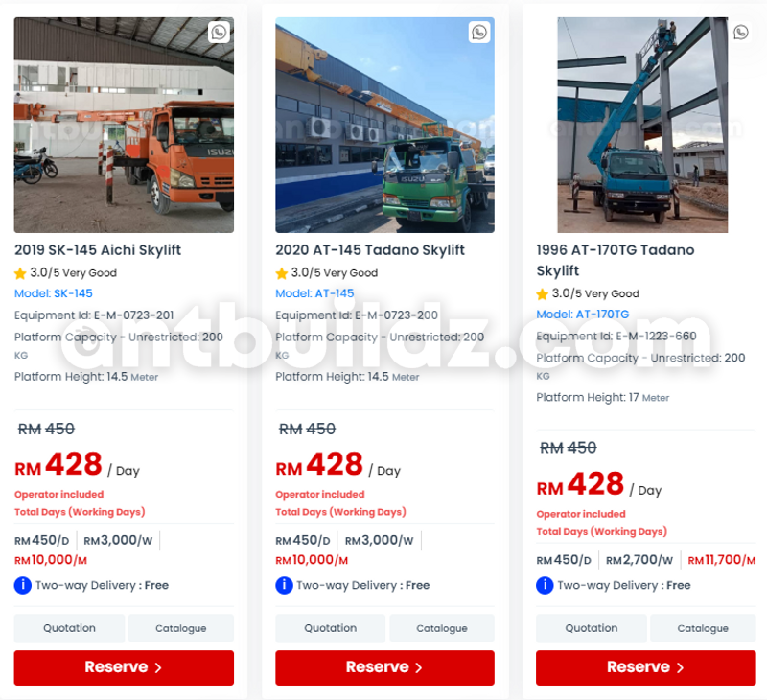
Task: Reserve the 1996 AT-170TG Tadano Skylift
Action: click(x=645, y=667)
